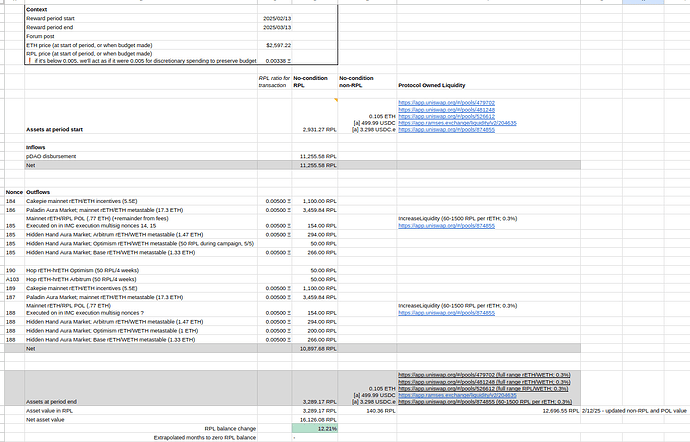Open pools/874855 link in nonce 188 IncreaseLiquidity row
690x442 pixels.
pyautogui.click(x=446, y=313)
